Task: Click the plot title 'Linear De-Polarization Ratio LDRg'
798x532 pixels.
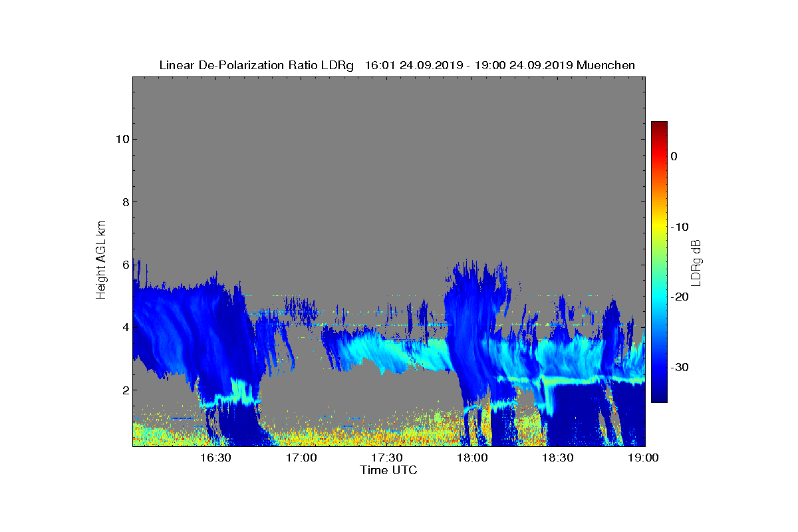Action: (257, 65)
